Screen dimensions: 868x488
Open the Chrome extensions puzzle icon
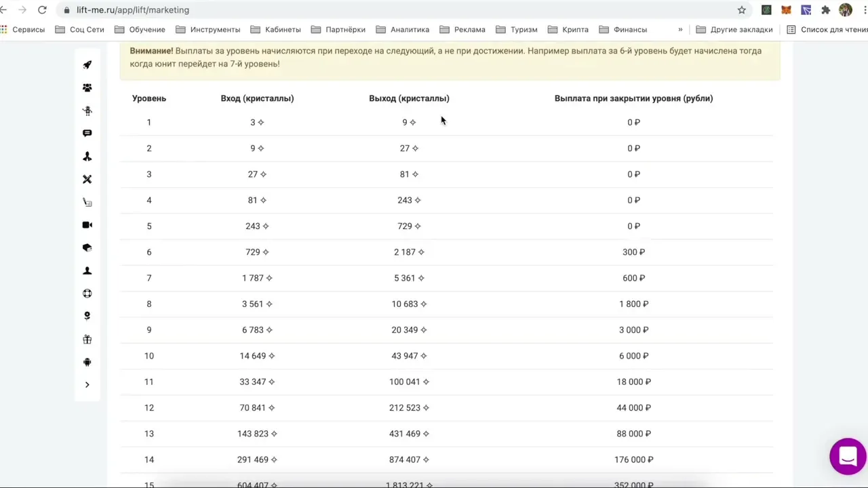click(825, 10)
